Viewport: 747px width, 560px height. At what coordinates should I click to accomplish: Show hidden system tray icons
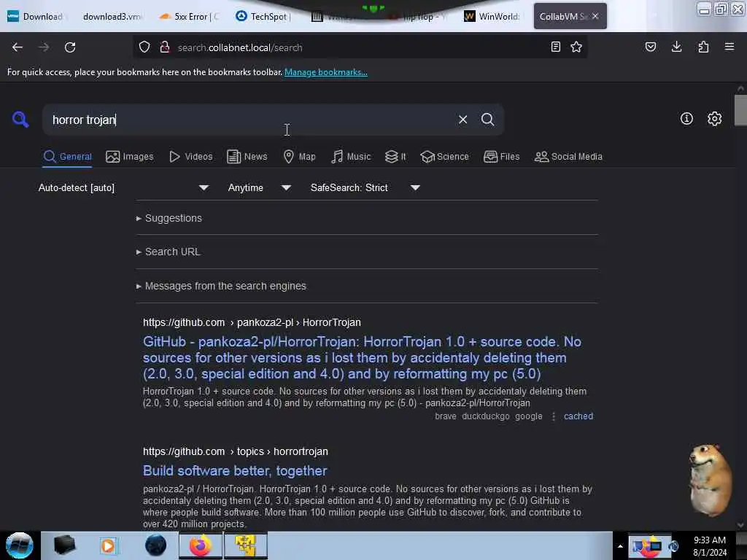click(620, 546)
